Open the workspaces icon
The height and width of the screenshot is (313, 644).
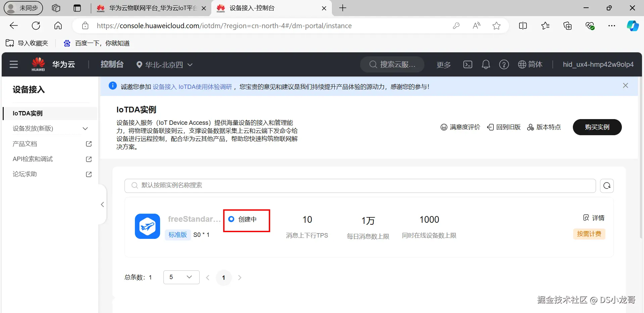[x=56, y=8]
